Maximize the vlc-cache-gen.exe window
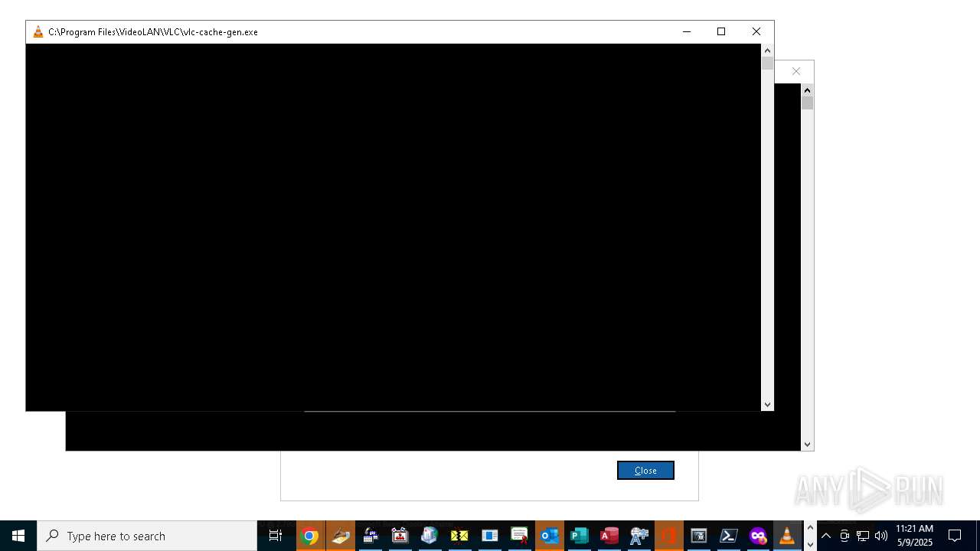The image size is (980, 551). coord(721,31)
